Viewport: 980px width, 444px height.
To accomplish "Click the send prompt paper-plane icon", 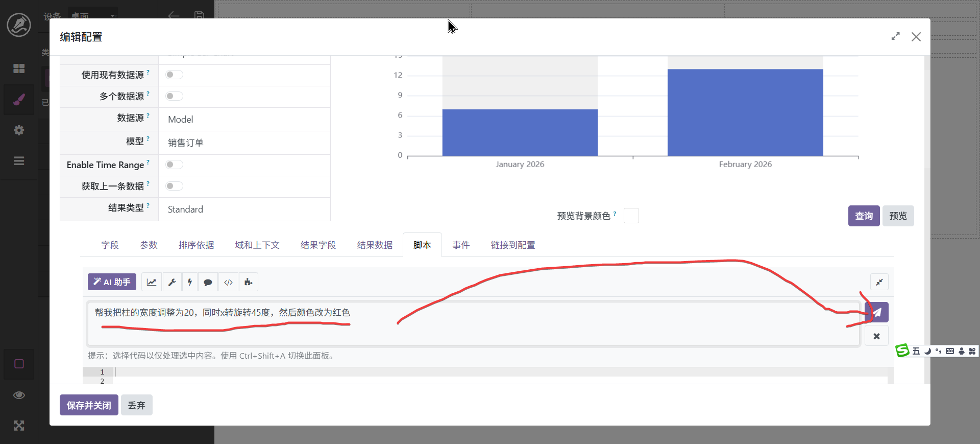I will point(877,312).
